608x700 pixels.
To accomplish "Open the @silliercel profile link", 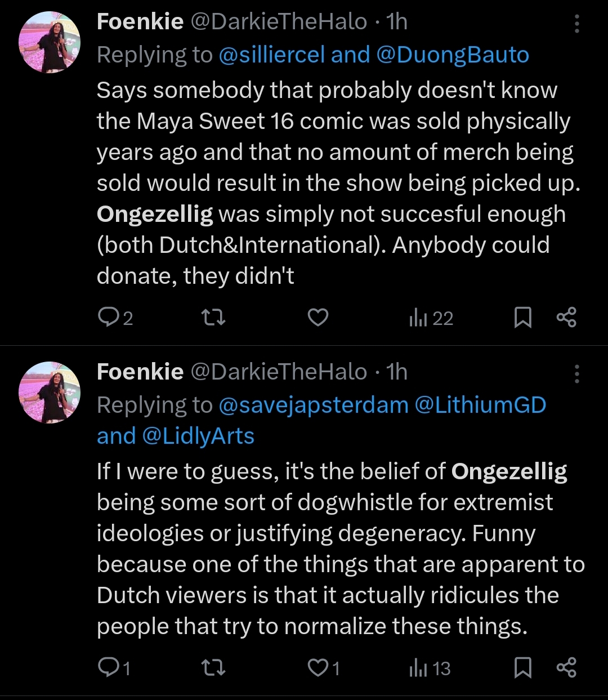I will 271,55.
